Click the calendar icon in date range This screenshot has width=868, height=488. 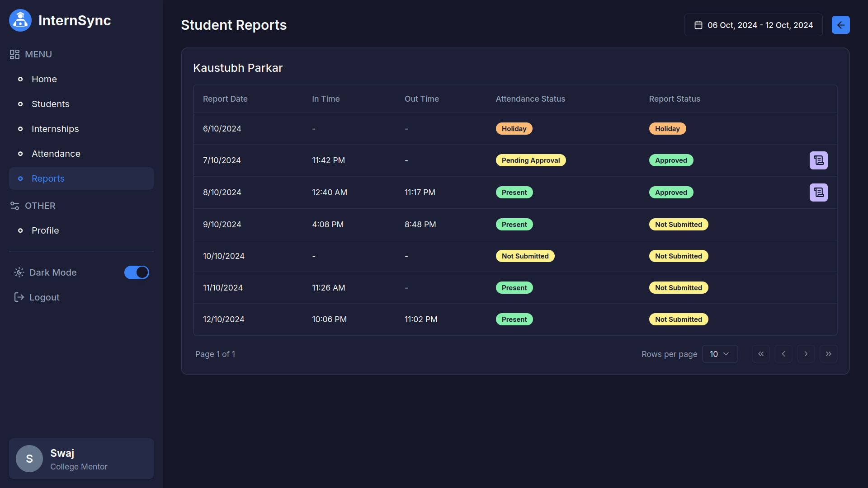click(x=698, y=25)
